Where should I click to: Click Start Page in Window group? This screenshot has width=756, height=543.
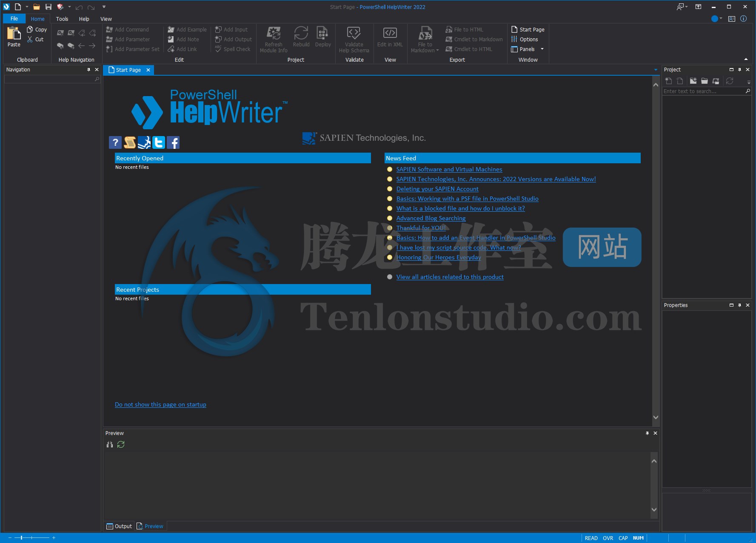click(528, 29)
